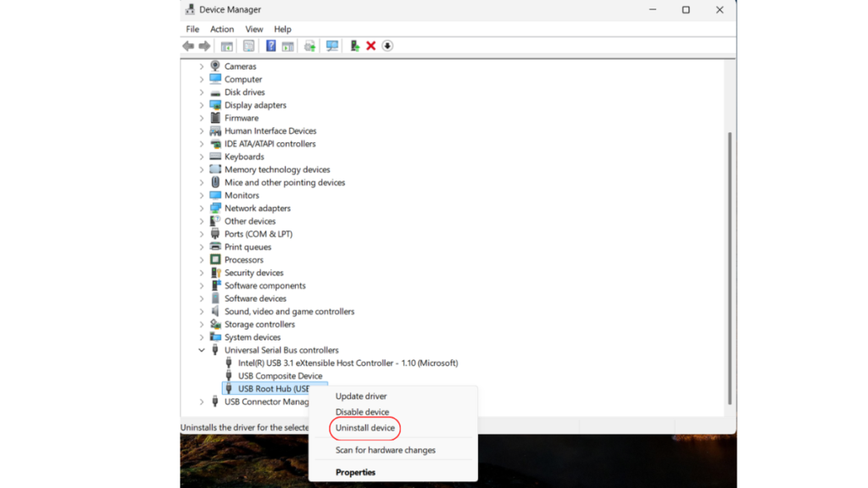Expand the Human Interface Devices category
868x488 pixels.
(x=202, y=130)
